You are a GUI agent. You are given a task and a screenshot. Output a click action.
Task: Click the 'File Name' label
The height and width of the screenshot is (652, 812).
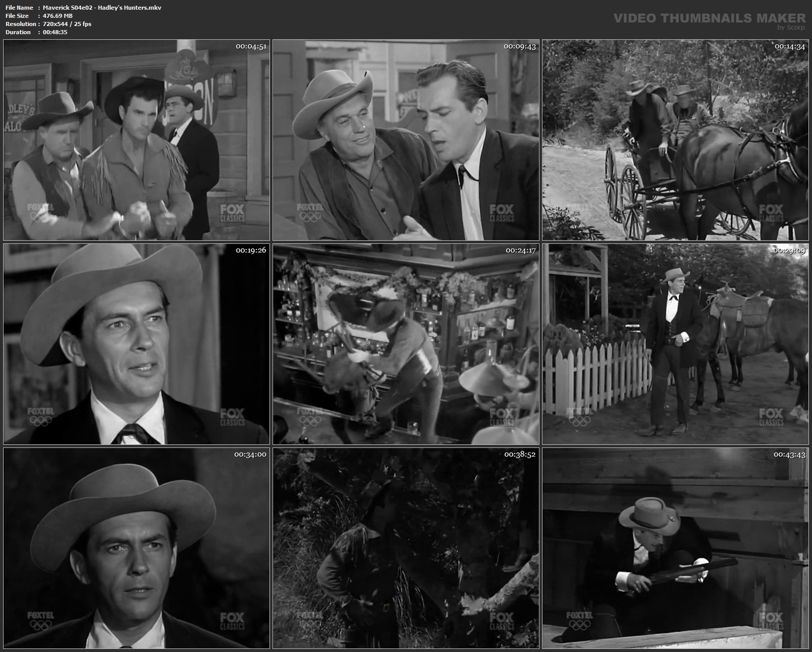point(19,8)
